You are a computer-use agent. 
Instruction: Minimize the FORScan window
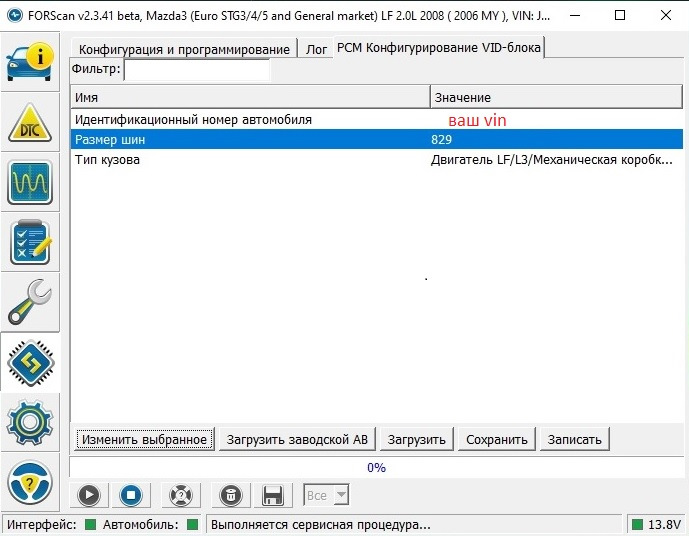tap(575, 15)
